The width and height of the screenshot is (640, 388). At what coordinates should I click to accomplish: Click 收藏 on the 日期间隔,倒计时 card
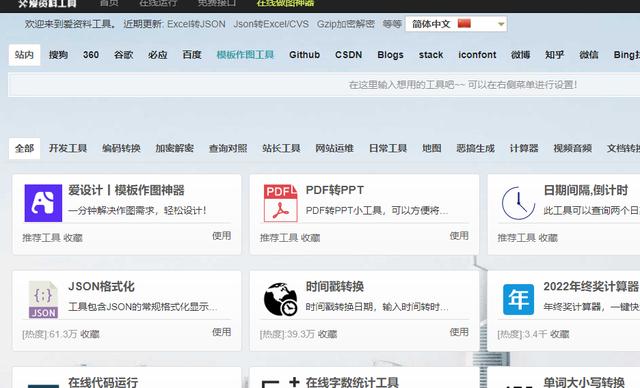click(548, 238)
